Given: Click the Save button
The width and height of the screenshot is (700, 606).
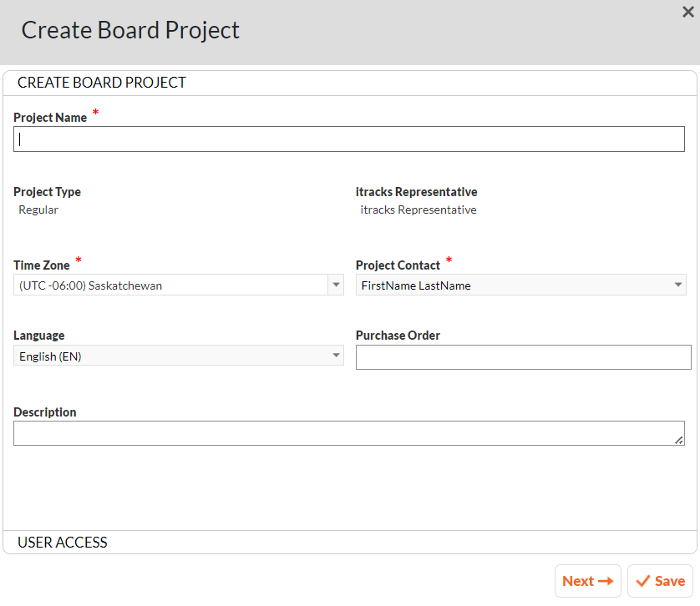Looking at the screenshot, I should [x=660, y=581].
